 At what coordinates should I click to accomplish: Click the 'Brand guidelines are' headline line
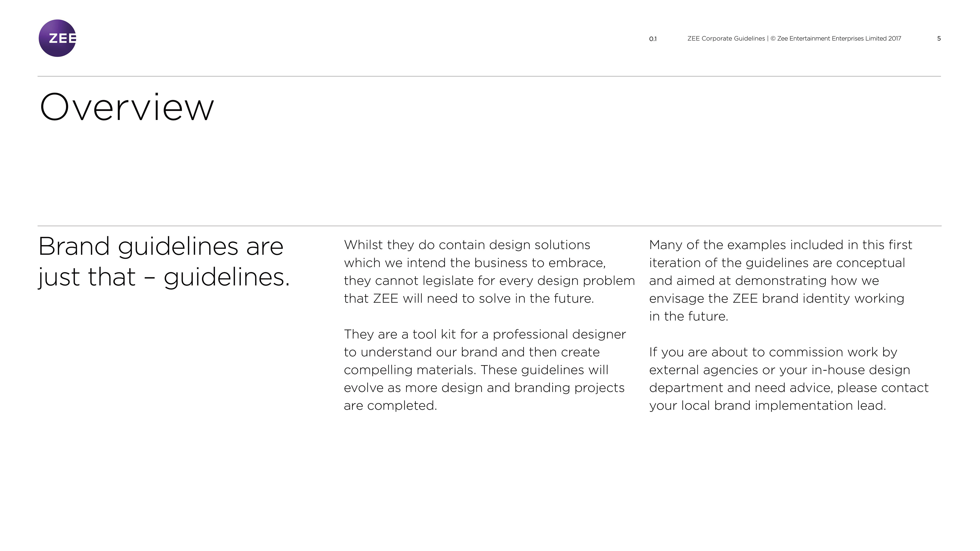click(x=161, y=246)
